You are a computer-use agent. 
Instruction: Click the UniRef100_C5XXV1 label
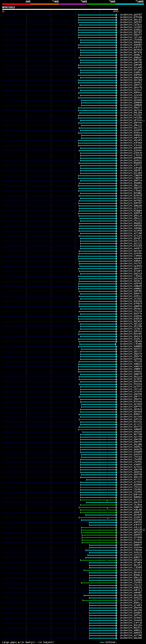[131, 487]
